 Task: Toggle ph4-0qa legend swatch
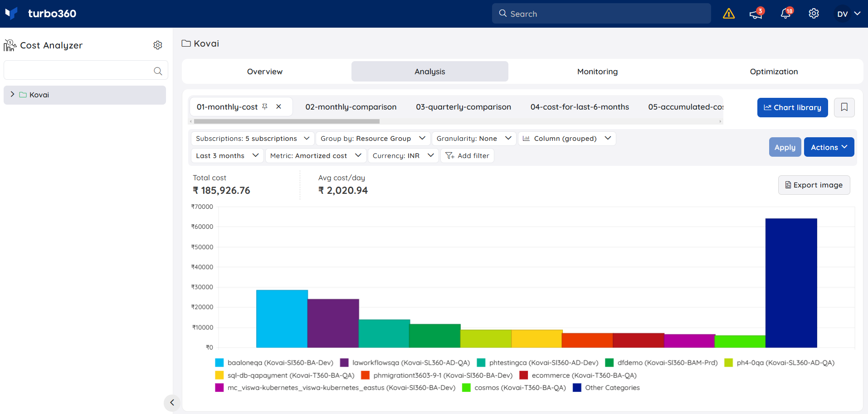pos(729,362)
